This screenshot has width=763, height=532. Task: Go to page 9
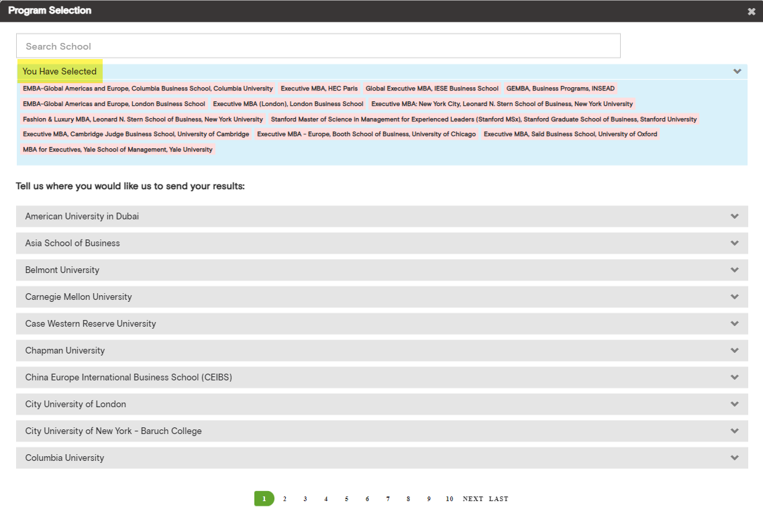tap(429, 499)
